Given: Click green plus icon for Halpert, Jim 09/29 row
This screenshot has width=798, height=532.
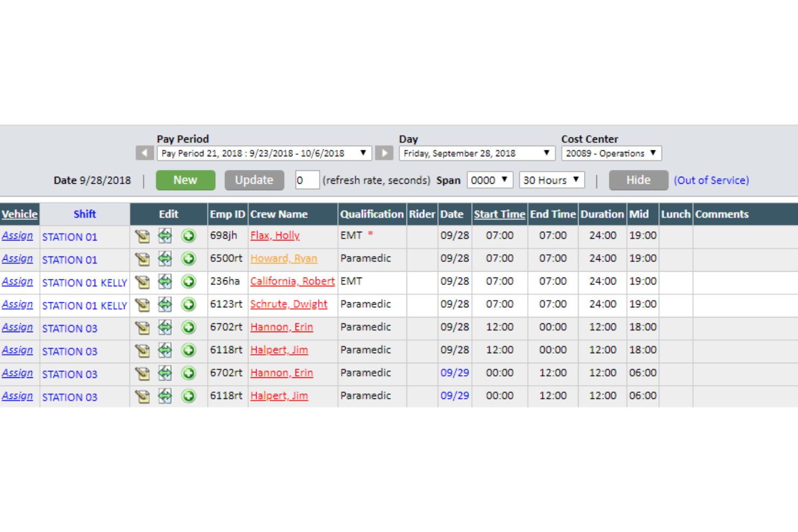Looking at the screenshot, I should (189, 396).
